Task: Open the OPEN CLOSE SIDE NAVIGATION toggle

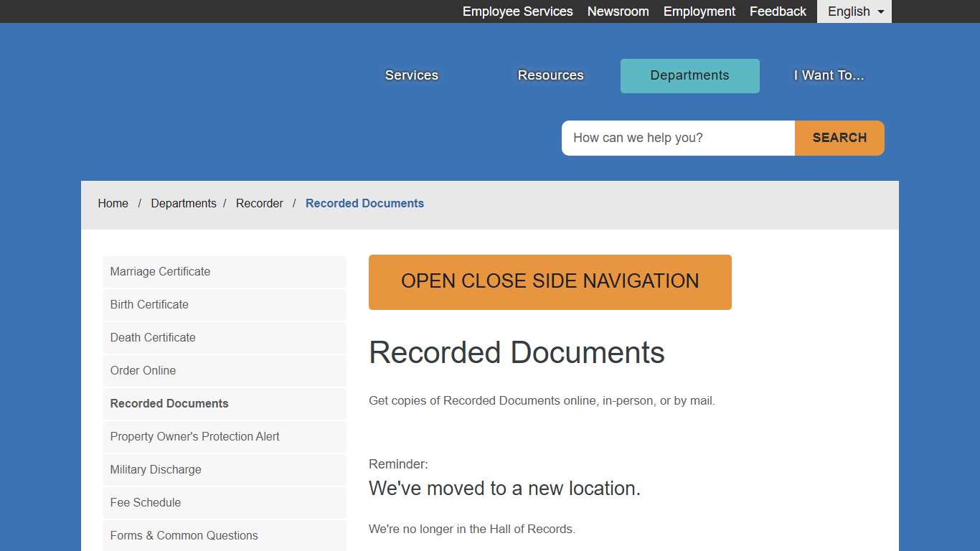Action: tap(550, 281)
